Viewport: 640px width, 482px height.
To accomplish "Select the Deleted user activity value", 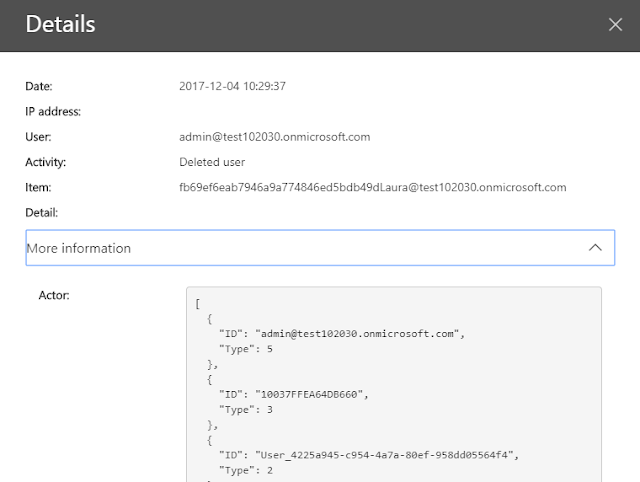I will coord(212,162).
